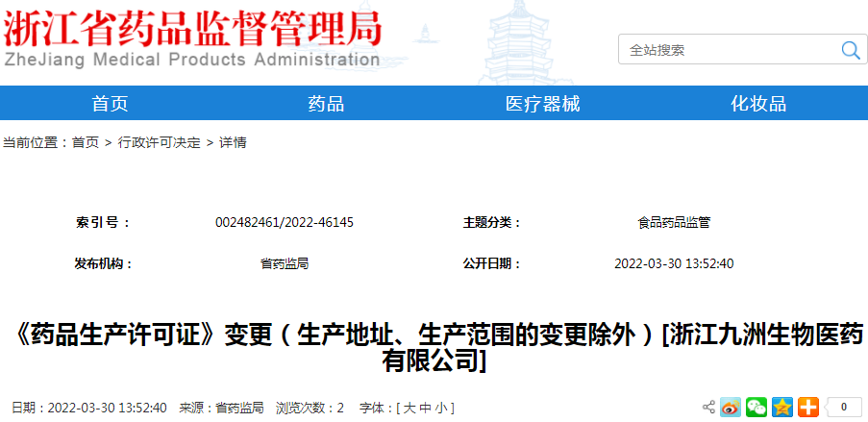The width and height of the screenshot is (868, 422).
Task: Click 详情 in the breadcrumb
Action: [x=233, y=143]
